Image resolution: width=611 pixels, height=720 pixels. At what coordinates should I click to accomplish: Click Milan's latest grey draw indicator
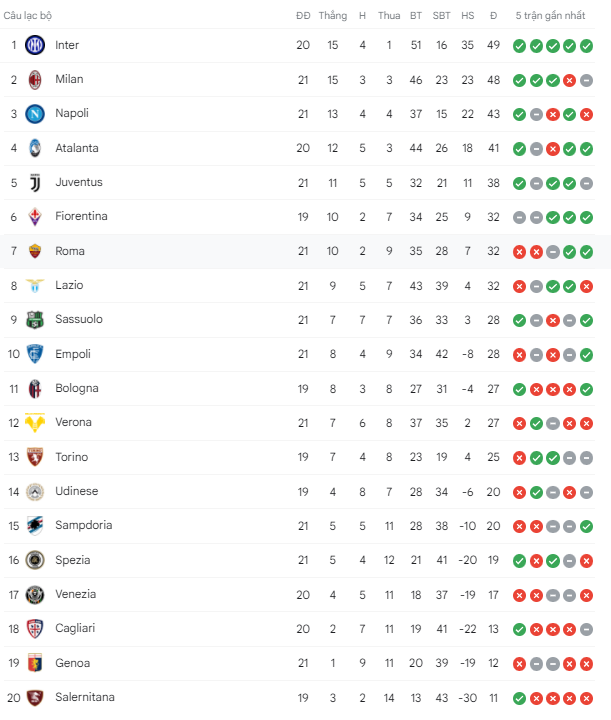(586, 80)
